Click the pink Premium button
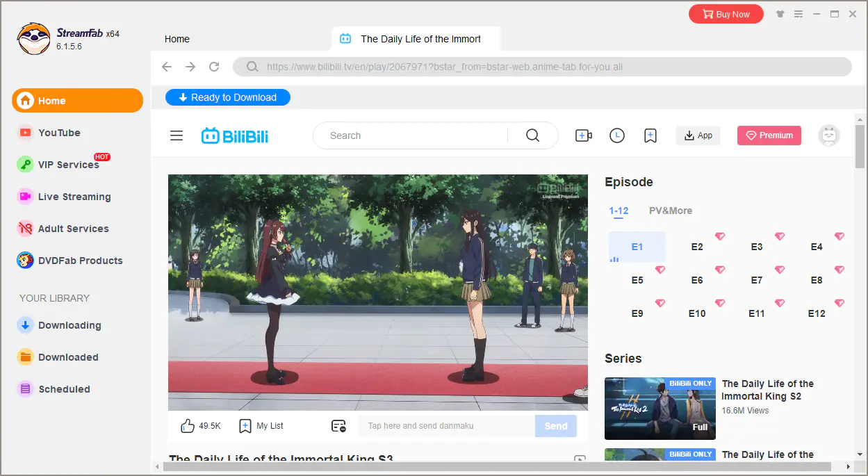This screenshot has height=476, width=868. tap(769, 136)
